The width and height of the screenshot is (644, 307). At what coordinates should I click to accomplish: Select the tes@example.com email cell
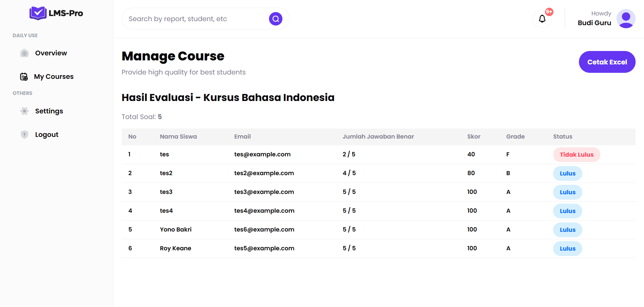(262, 154)
